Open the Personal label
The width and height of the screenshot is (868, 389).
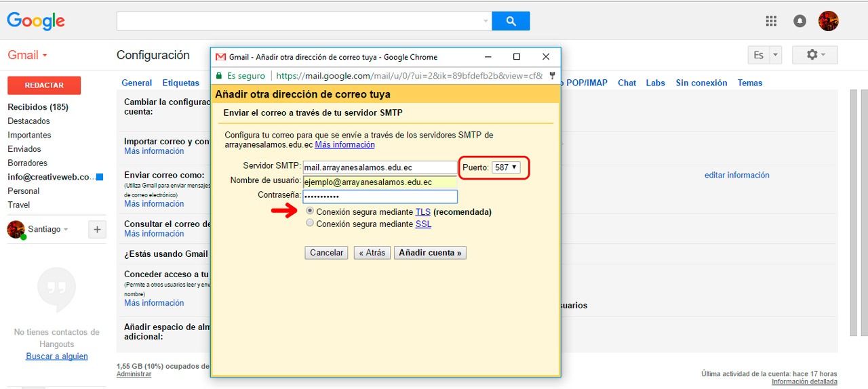click(24, 191)
